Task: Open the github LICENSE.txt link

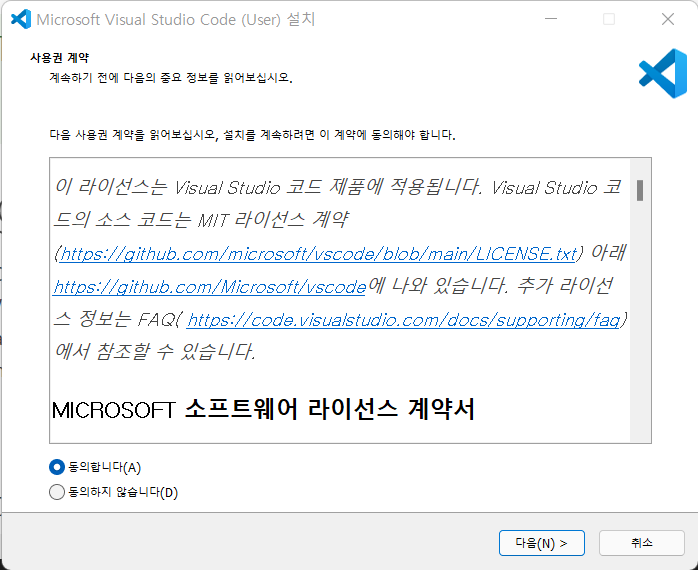Action: (x=318, y=254)
